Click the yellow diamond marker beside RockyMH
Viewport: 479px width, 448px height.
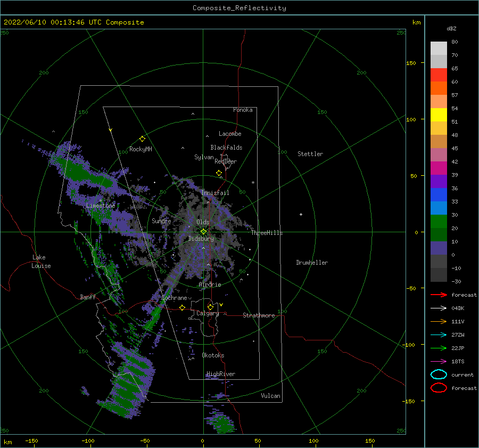pyautogui.click(x=142, y=139)
